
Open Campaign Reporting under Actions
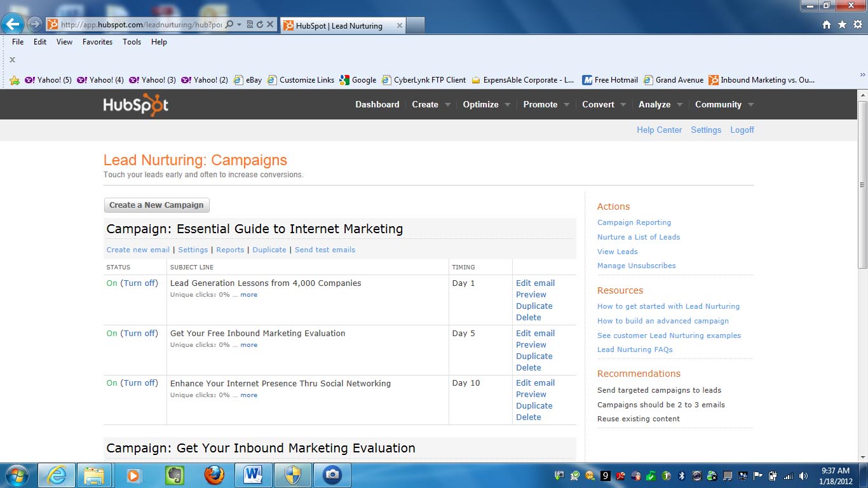[634, 222]
